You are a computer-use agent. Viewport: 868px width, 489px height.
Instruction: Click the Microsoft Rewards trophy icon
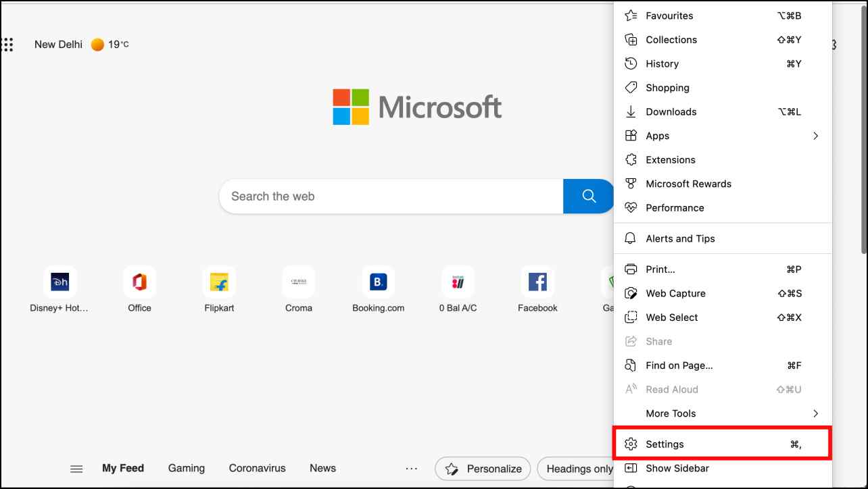point(631,184)
